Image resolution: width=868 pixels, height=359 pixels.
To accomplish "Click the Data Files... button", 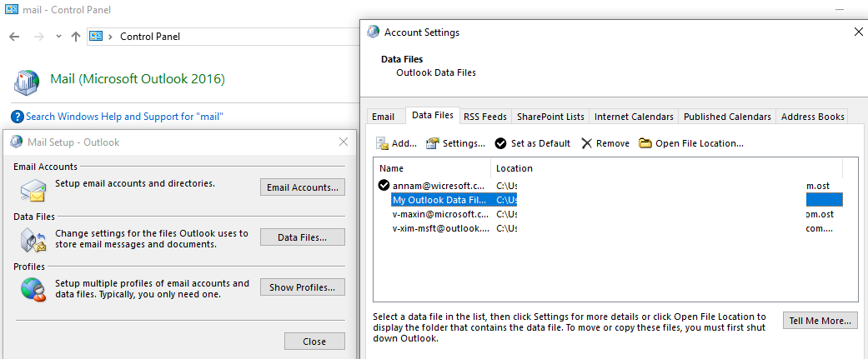I will (302, 237).
